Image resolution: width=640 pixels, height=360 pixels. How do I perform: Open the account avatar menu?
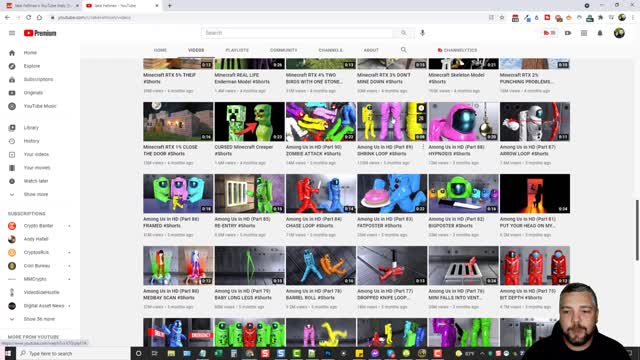tap(619, 33)
